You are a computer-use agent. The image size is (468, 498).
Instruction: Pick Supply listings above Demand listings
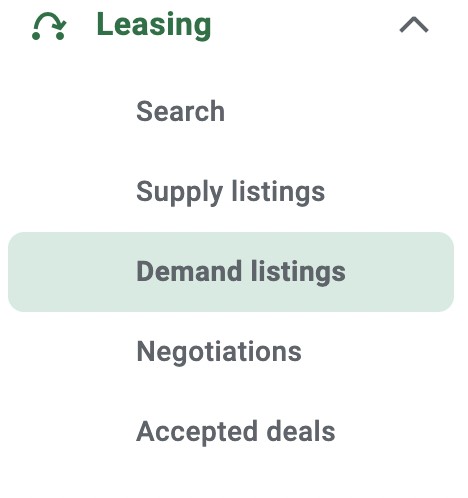tap(230, 192)
